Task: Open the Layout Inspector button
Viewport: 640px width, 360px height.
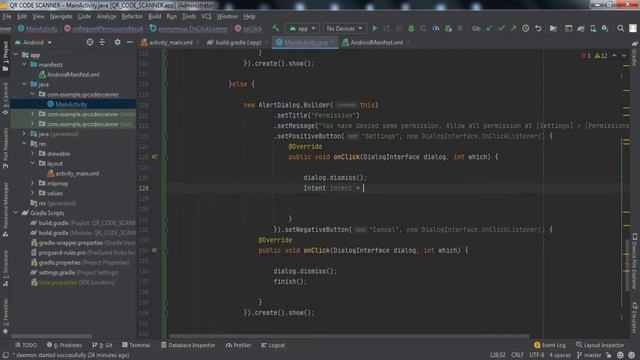Action: click(x=600, y=345)
